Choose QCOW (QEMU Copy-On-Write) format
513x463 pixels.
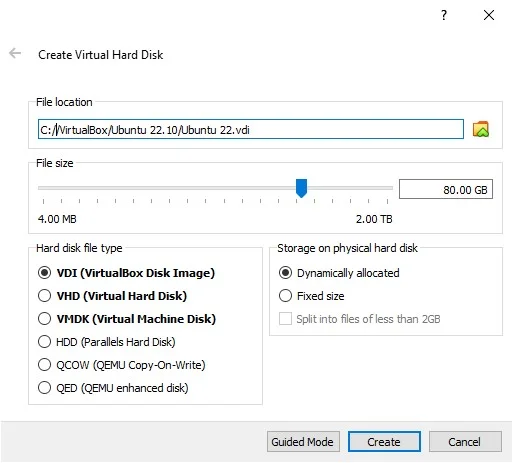pos(122,365)
